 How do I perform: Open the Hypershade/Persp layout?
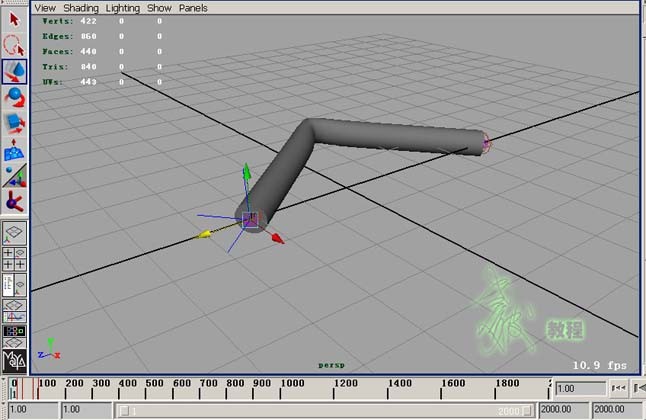click(15, 336)
